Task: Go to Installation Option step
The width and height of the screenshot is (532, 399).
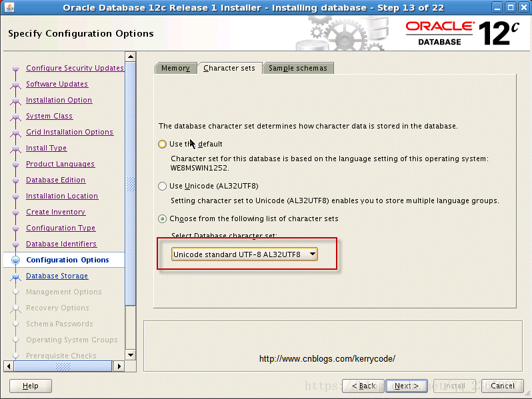Action: (x=59, y=100)
